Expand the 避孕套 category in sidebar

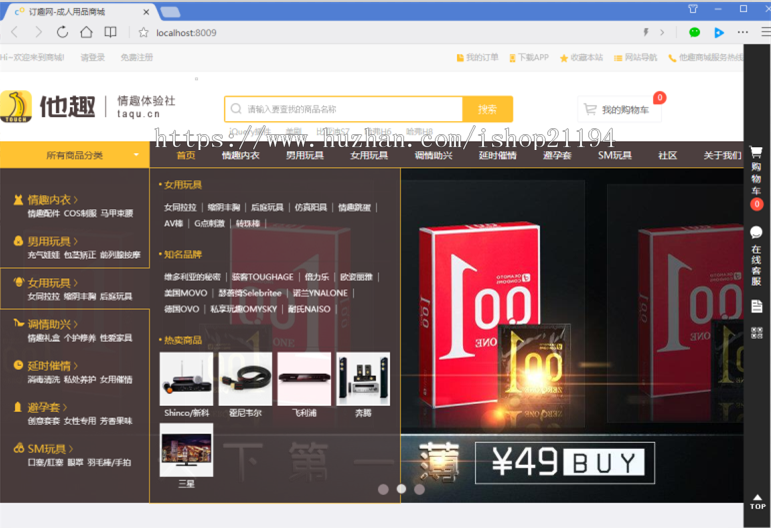[47, 408]
